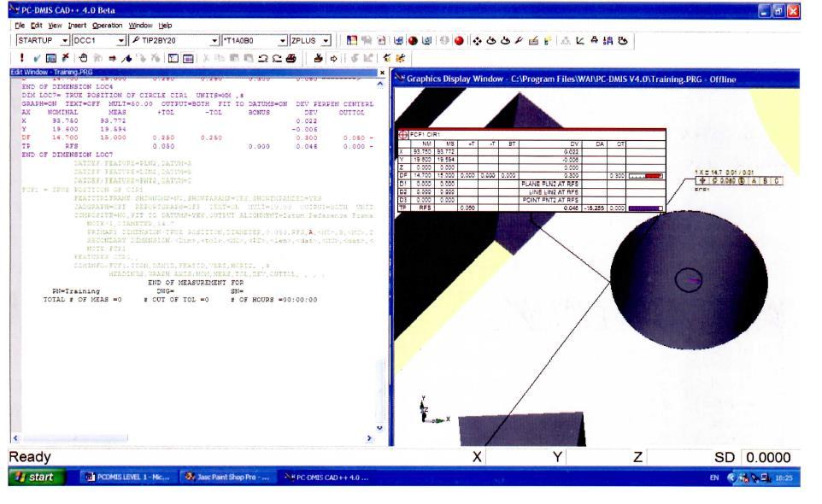Open the Help menu

[165, 25]
